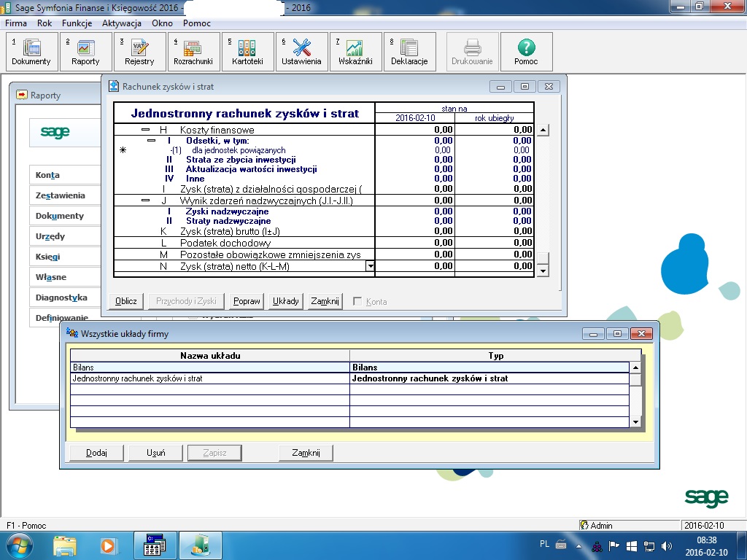Select Zestawienia in the Raporty sidebar
Image resolution: width=747 pixels, height=560 pixels.
65,195
